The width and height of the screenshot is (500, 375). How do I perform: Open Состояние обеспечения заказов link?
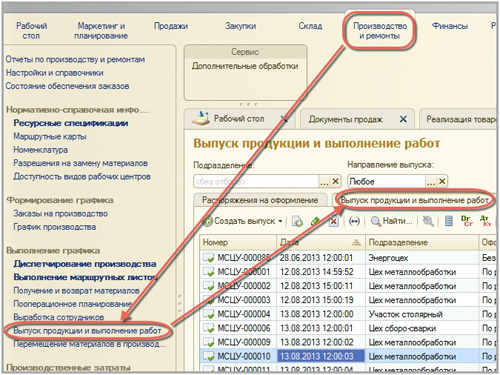tap(67, 86)
